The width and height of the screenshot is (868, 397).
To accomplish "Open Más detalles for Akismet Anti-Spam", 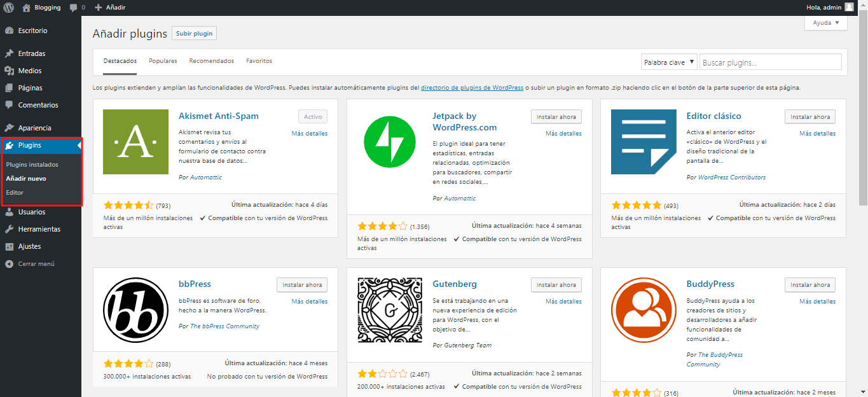I will click(x=310, y=134).
